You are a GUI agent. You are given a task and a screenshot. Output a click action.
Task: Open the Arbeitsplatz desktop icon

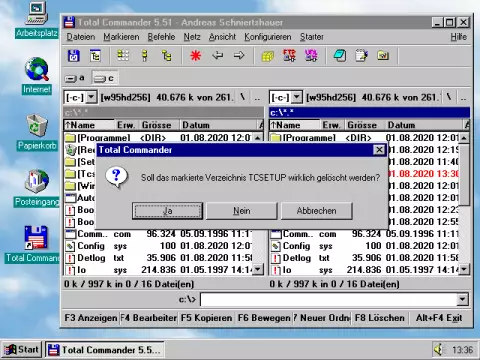coord(37,20)
